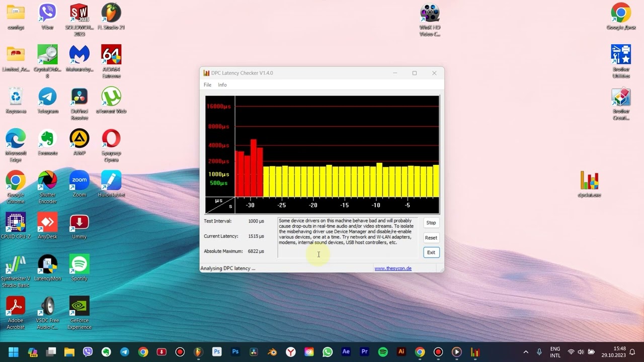Screen dimensions: 644x362
Task: Open the www.thesycon.de link
Action: click(393, 268)
